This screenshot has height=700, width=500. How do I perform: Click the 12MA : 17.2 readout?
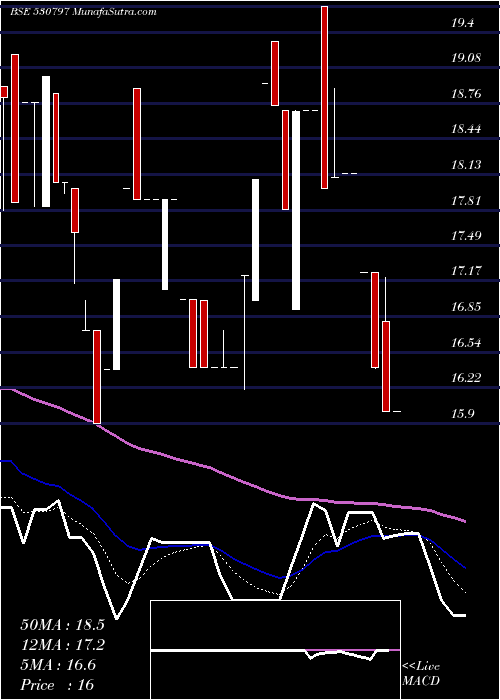(62, 645)
